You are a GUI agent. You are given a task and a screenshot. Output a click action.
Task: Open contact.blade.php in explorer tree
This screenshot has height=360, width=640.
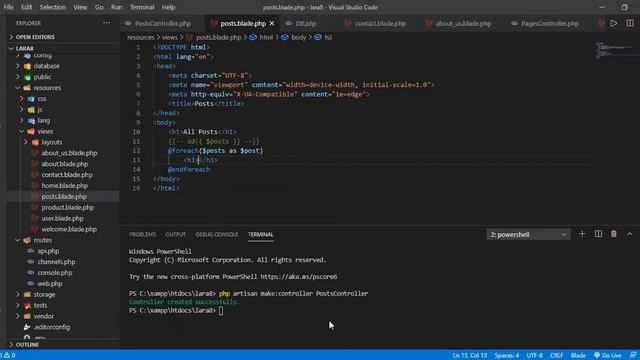pyautogui.click(x=67, y=175)
